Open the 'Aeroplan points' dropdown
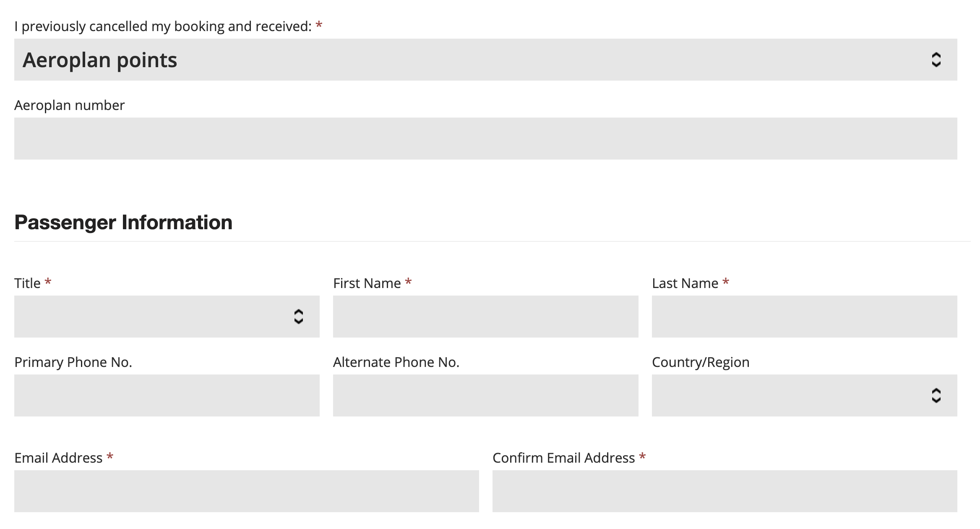The image size is (980, 529). [485, 60]
